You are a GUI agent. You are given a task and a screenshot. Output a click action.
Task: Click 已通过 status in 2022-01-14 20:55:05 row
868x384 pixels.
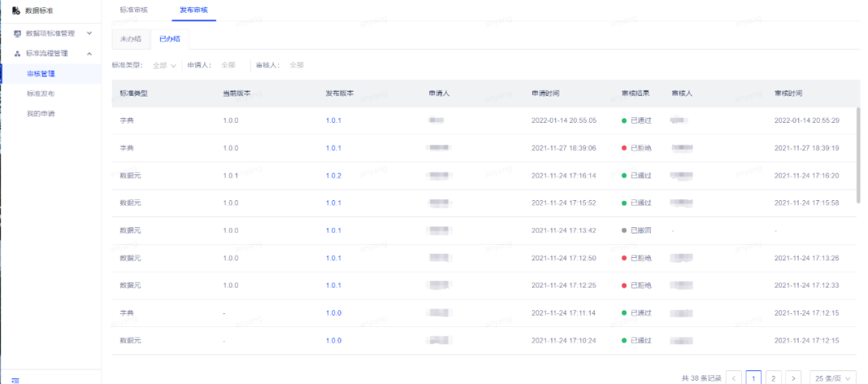coord(641,120)
